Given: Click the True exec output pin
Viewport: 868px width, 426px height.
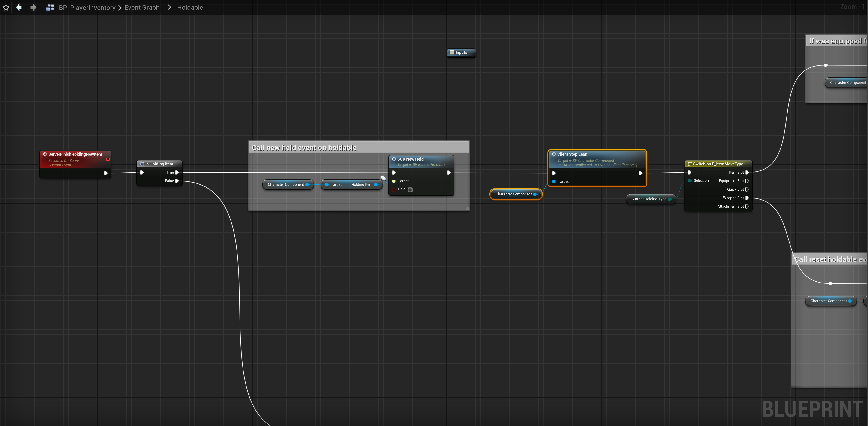Looking at the screenshot, I should (x=177, y=172).
